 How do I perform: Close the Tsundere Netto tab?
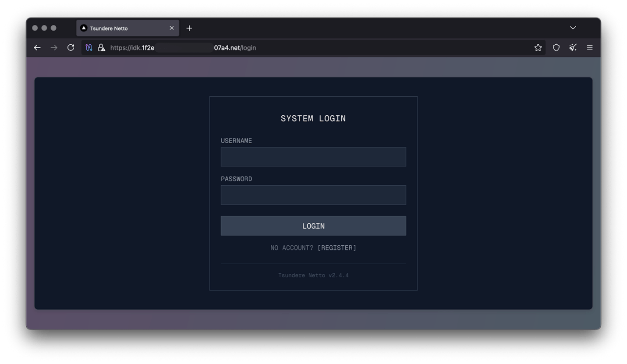coord(171,28)
